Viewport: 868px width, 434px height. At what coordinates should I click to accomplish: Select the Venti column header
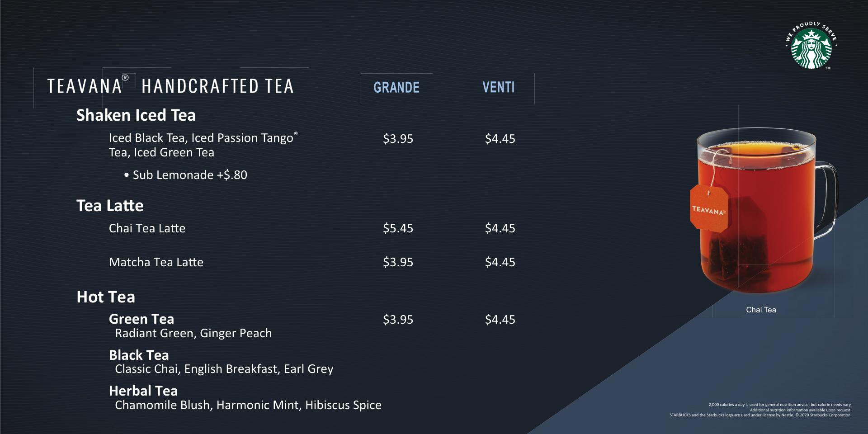tap(498, 87)
